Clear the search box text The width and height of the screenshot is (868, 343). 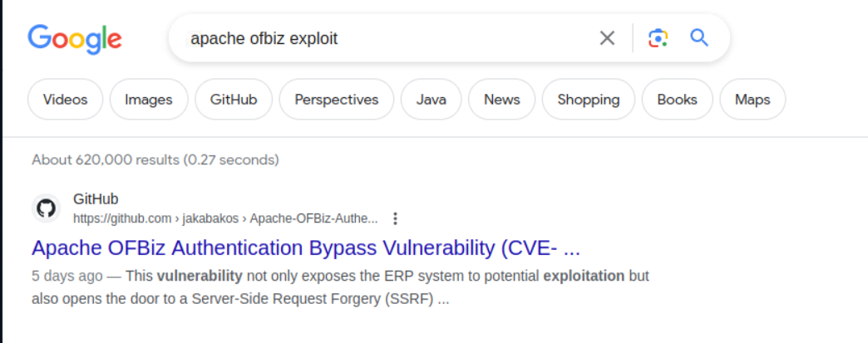[608, 38]
